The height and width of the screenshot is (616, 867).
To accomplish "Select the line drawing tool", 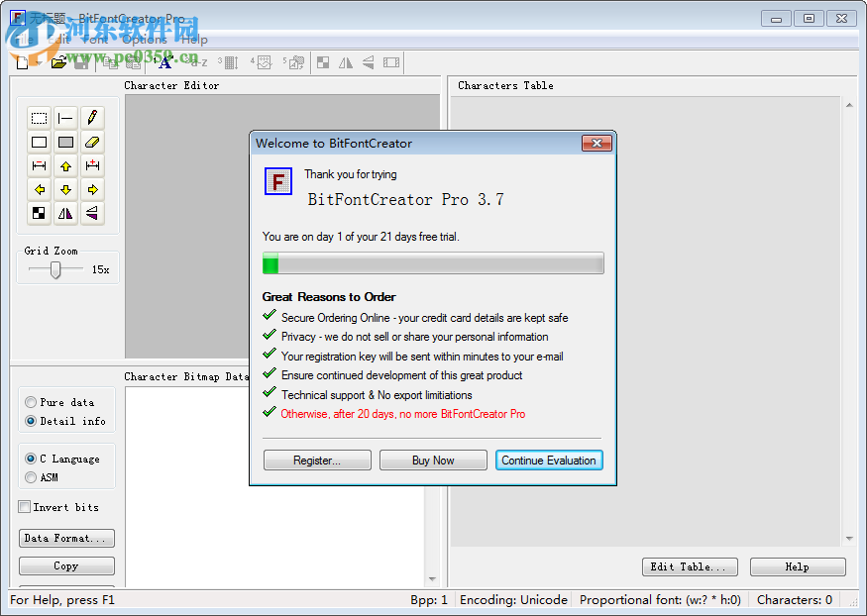I will [65, 118].
